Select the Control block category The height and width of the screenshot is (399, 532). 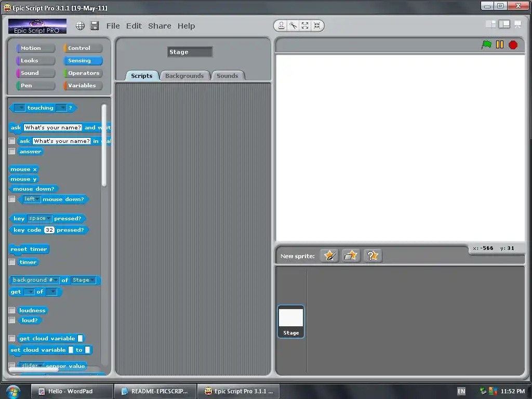coord(83,48)
